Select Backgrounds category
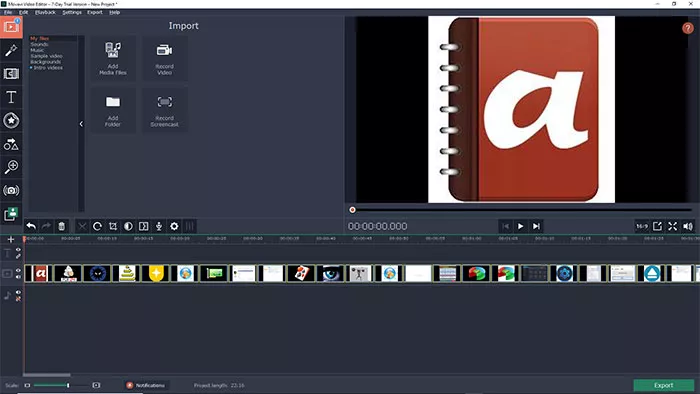 [46, 62]
